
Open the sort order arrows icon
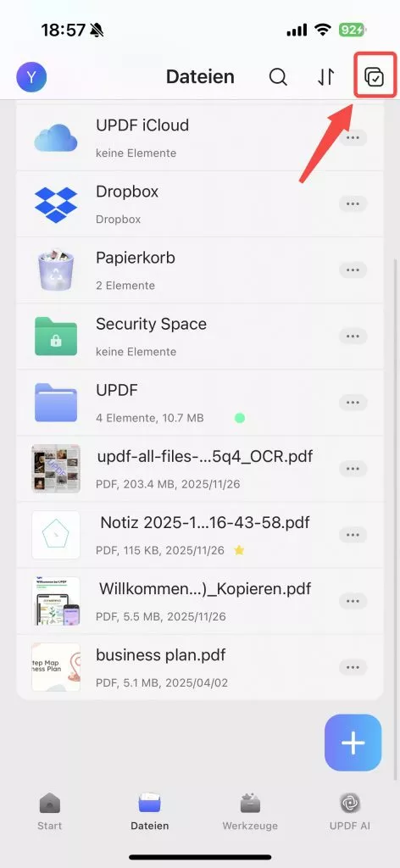[326, 77]
